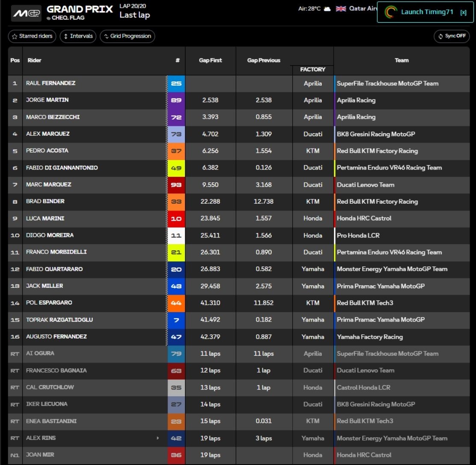
Task: Select retired rider FRANCESCO BAGNAIA
Action: [x=56, y=370]
